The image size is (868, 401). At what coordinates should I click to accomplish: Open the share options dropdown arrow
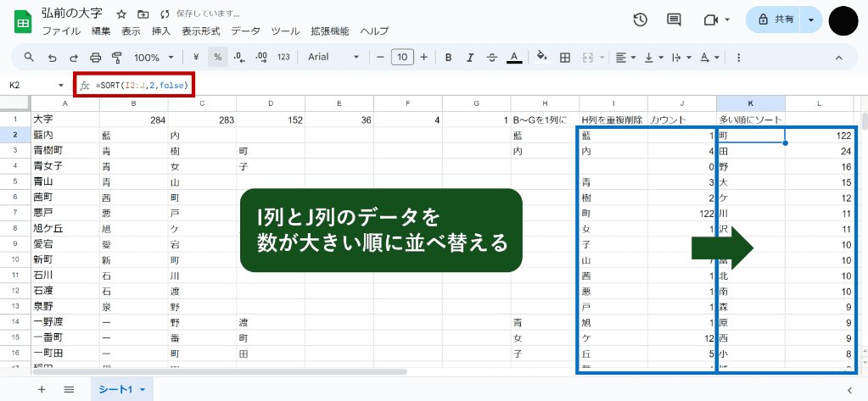pyautogui.click(x=811, y=19)
